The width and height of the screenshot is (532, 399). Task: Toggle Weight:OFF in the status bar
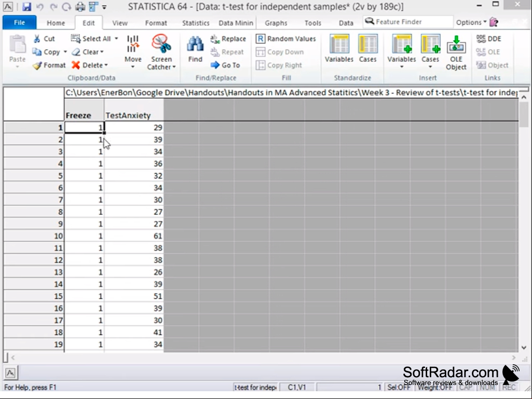pos(434,387)
